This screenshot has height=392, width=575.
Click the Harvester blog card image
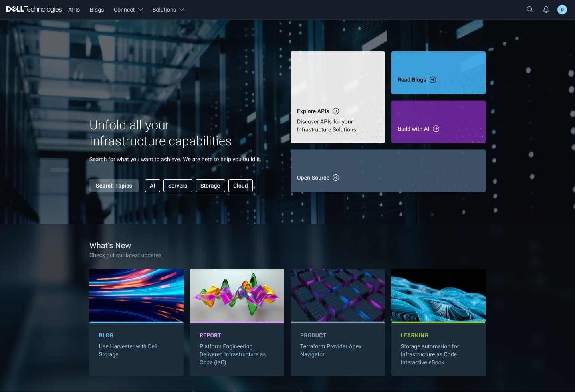coord(137,295)
